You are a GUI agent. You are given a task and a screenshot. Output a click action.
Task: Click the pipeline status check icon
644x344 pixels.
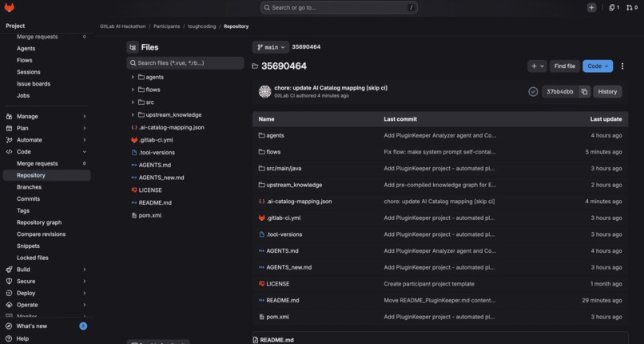[x=533, y=92]
